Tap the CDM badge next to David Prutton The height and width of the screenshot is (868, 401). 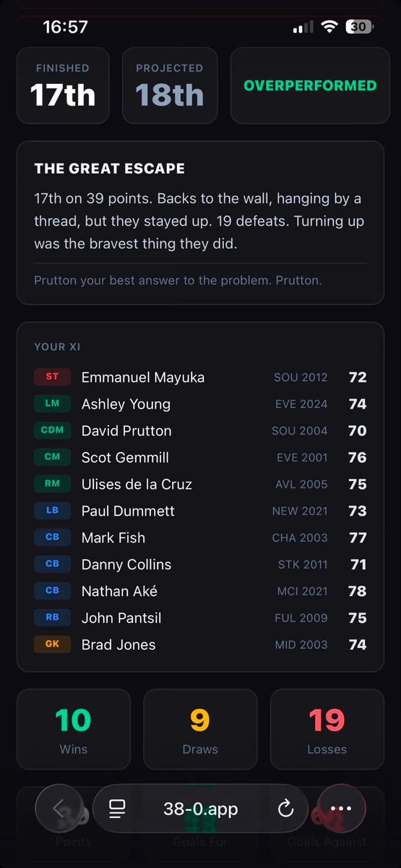(x=52, y=430)
